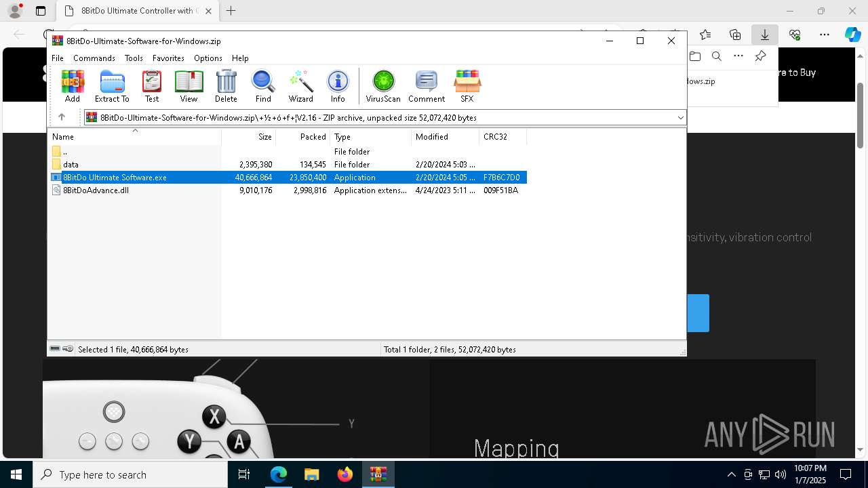Select 8BitDo Ultimate Software.exe row
The width and height of the screenshot is (868, 488).
288,178
